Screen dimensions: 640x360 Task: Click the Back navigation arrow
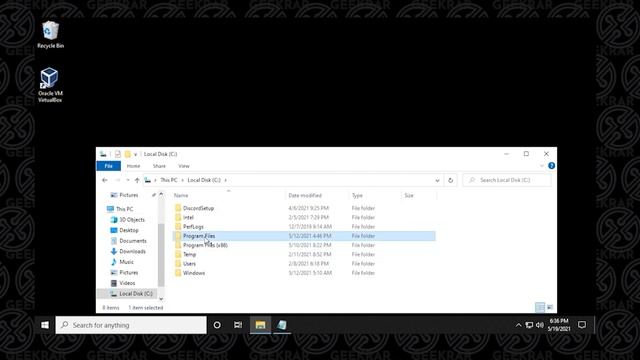coord(105,180)
